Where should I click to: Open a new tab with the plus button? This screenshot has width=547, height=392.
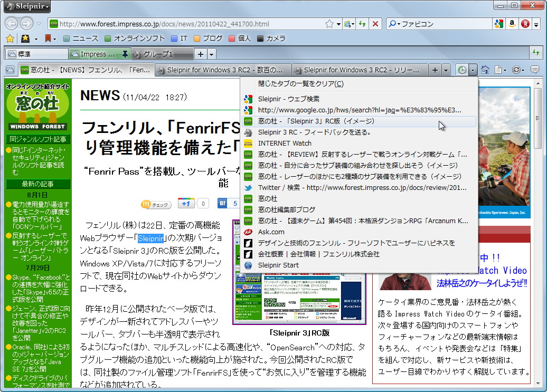pyautogui.click(x=435, y=70)
